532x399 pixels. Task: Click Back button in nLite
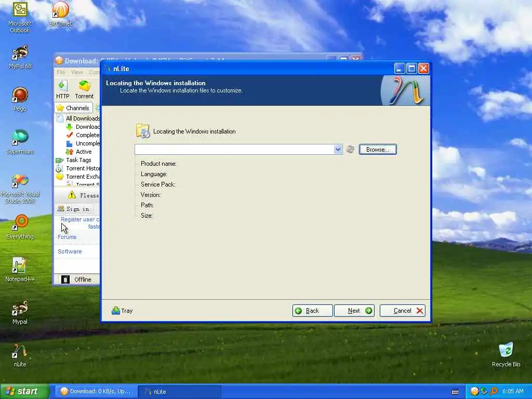pos(312,311)
